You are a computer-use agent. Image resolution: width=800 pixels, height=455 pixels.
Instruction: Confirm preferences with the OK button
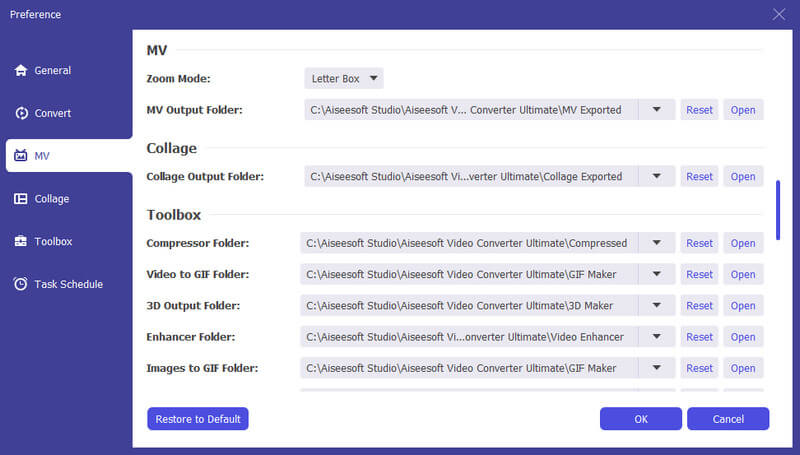point(641,419)
